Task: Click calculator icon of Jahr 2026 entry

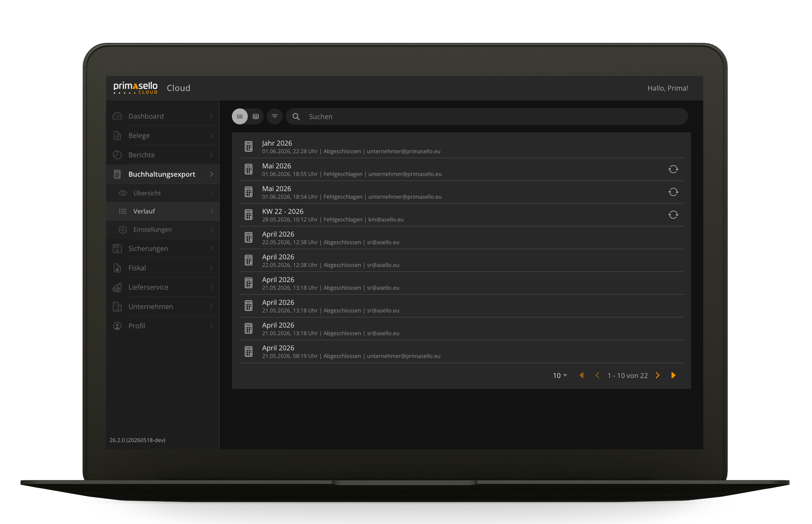Action: tap(249, 146)
